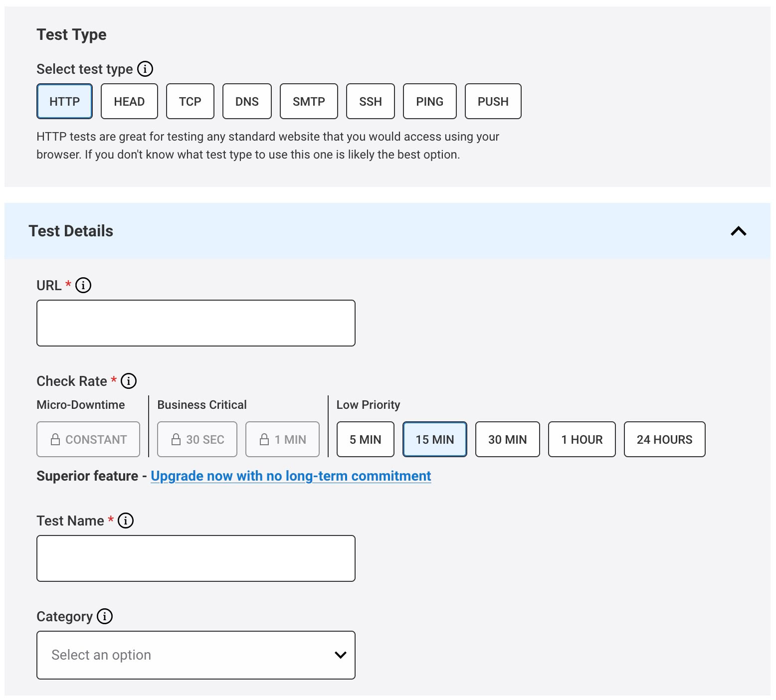Open the Category select dropdown
The width and height of the screenshot is (776, 700).
(195, 655)
